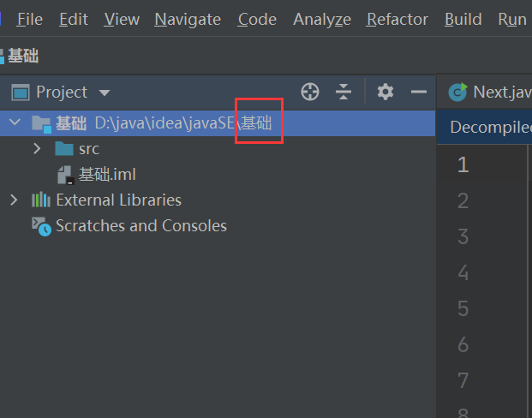532x418 pixels.
Task: Hide the Project panel with the minus icon
Action: click(x=419, y=92)
